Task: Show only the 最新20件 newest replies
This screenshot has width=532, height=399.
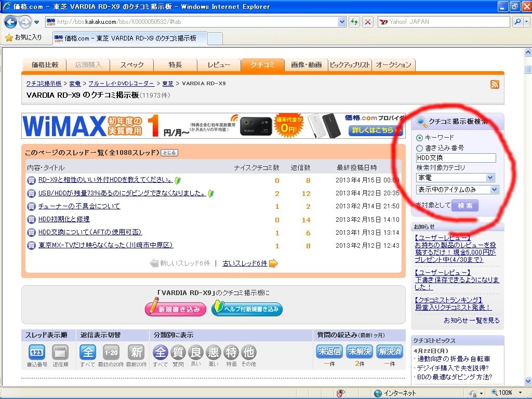Action: click(136, 352)
